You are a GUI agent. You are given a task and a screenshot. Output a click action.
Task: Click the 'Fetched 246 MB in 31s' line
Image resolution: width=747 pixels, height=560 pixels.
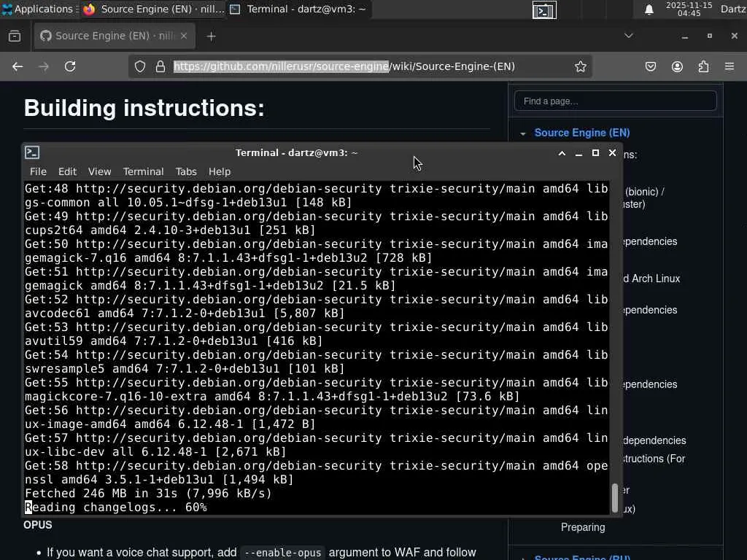pyautogui.click(x=148, y=494)
